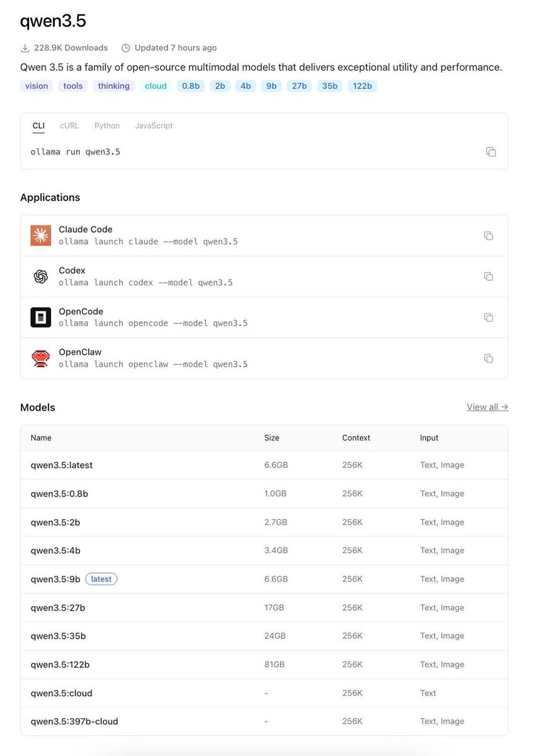Viewport: 541px width, 756px height.
Task: Open the qwen3.5:397b-cloud model
Action: click(74, 721)
